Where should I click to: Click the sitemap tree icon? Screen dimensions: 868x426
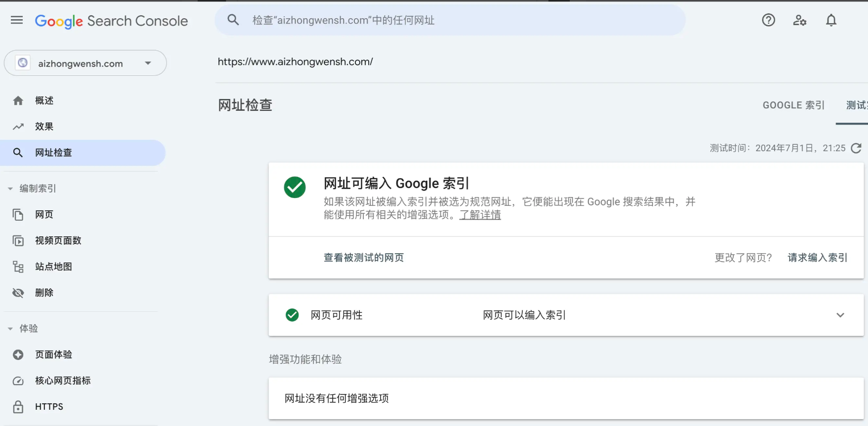pyautogui.click(x=18, y=267)
